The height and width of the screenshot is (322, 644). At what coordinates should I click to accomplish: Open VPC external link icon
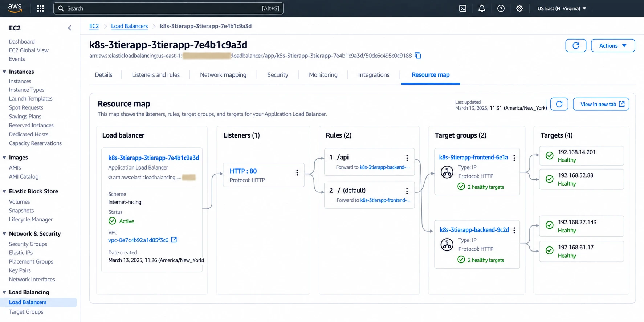click(x=174, y=240)
